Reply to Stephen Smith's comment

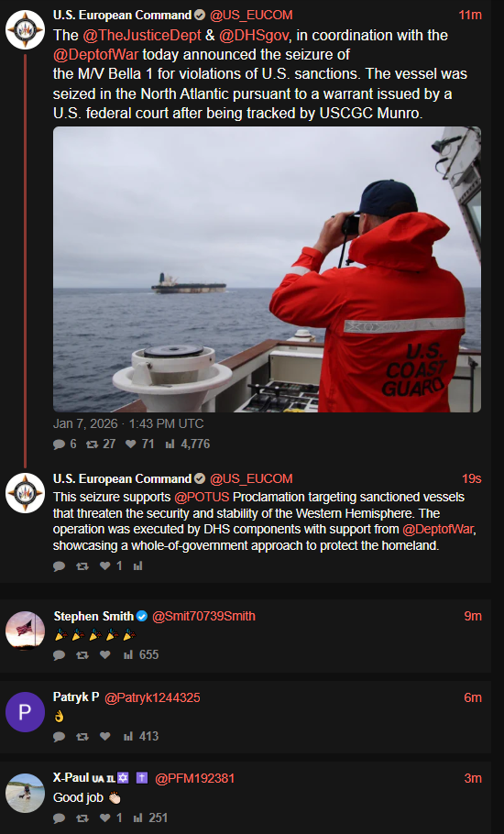pos(59,654)
